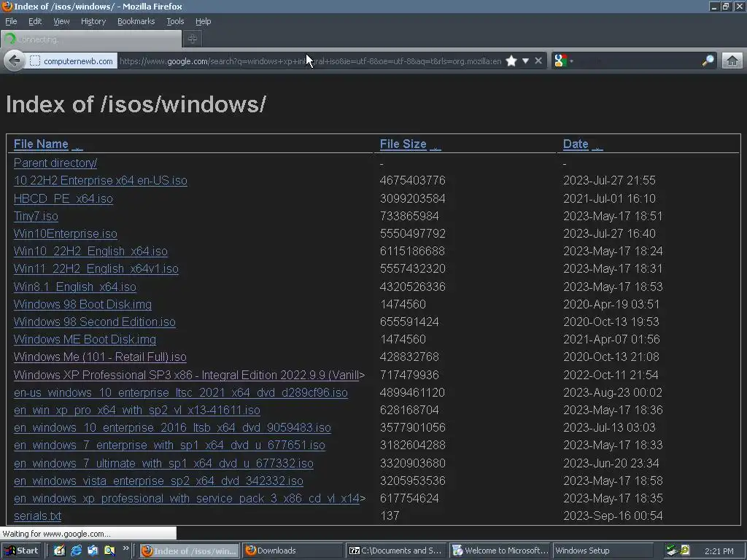This screenshot has width=747, height=560.
Task: Open a new tab with the plus button
Action: point(193,39)
